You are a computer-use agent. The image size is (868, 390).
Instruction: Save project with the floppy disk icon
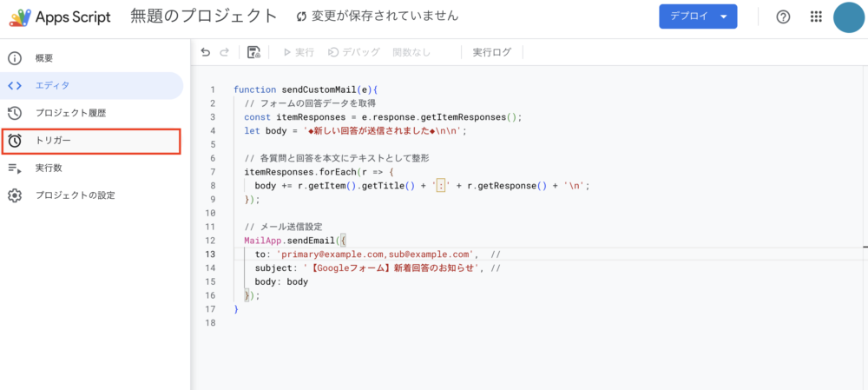254,52
